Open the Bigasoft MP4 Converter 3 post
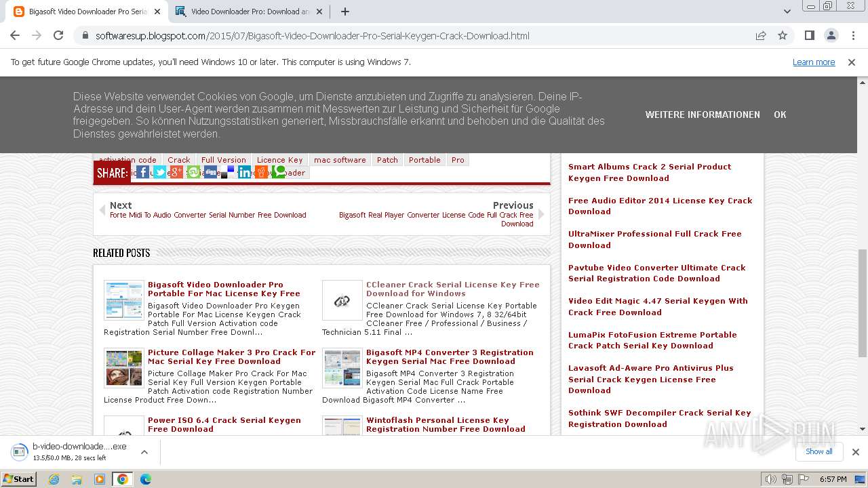Screen dimensions: 868x488 (x=450, y=357)
